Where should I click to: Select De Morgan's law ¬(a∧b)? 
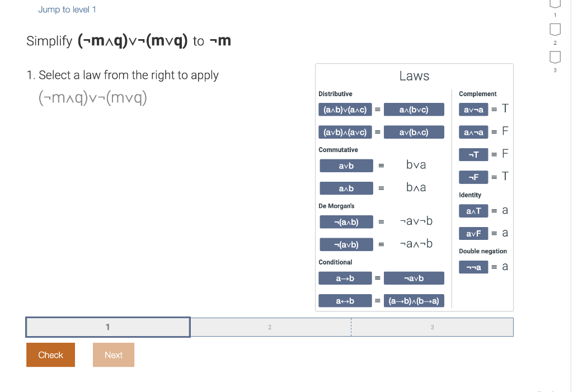pyautogui.click(x=346, y=221)
